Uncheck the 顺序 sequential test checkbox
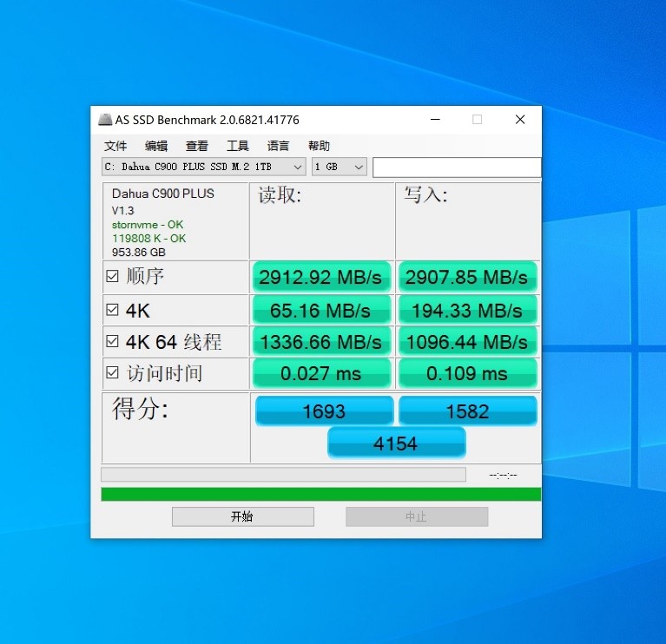 [112, 276]
